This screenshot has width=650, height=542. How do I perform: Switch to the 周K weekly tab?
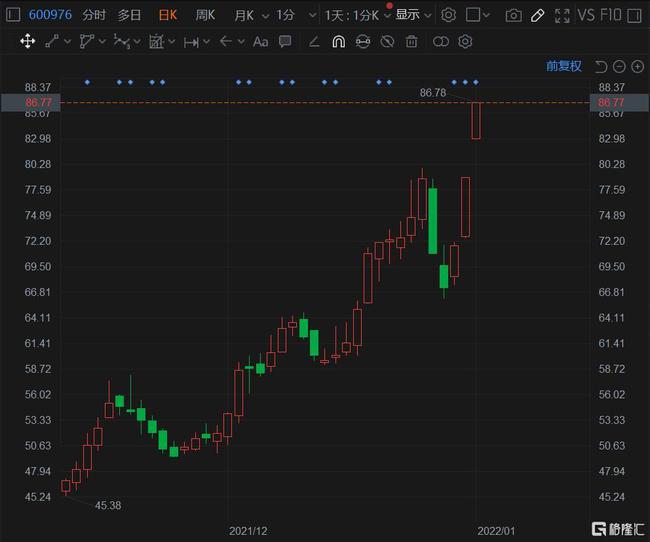point(204,15)
